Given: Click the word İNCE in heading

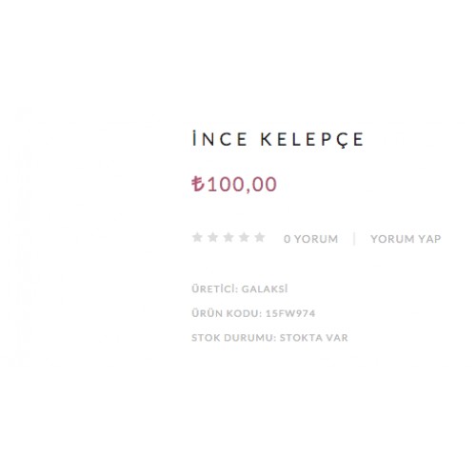Looking at the screenshot, I should coord(220,139).
